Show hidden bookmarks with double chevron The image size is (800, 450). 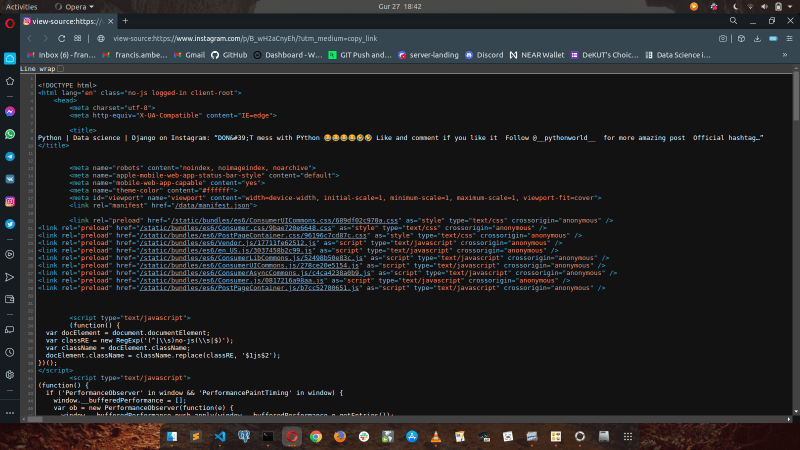pyautogui.click(x=785, y=55)
